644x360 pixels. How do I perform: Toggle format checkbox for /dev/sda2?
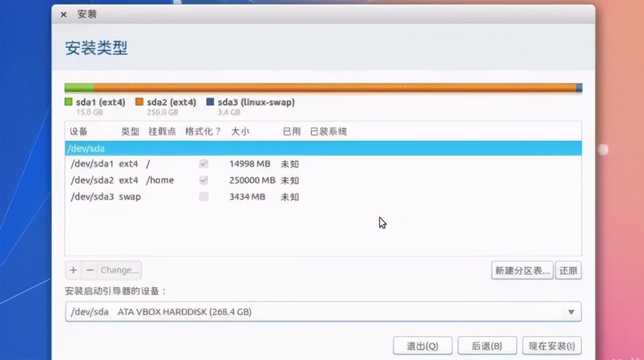204,180
